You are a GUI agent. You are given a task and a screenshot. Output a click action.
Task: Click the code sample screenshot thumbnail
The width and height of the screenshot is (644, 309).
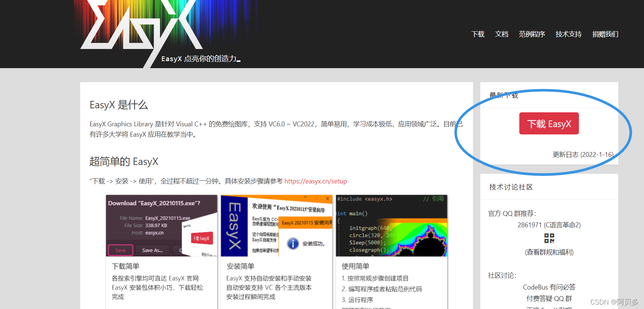coord(392,225)
